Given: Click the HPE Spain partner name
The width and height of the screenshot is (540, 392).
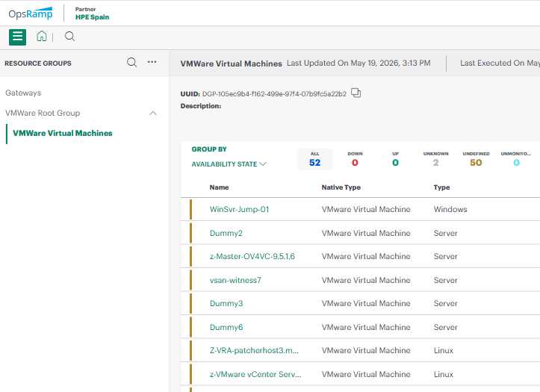Looking at the screenshot, I should 93,17.
